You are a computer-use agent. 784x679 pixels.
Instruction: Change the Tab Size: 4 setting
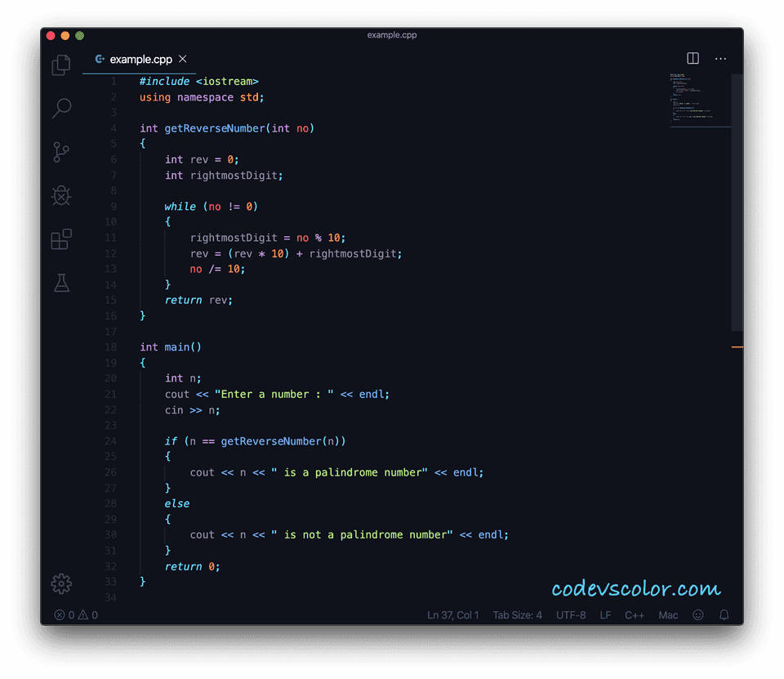click(517, 615)
